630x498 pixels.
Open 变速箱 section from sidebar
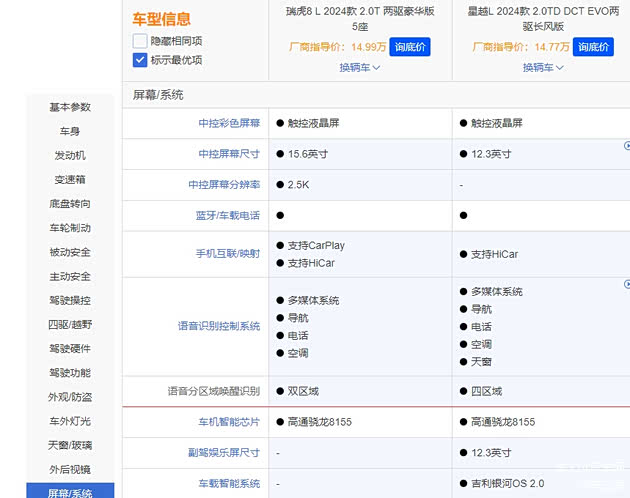coord(70,180)
